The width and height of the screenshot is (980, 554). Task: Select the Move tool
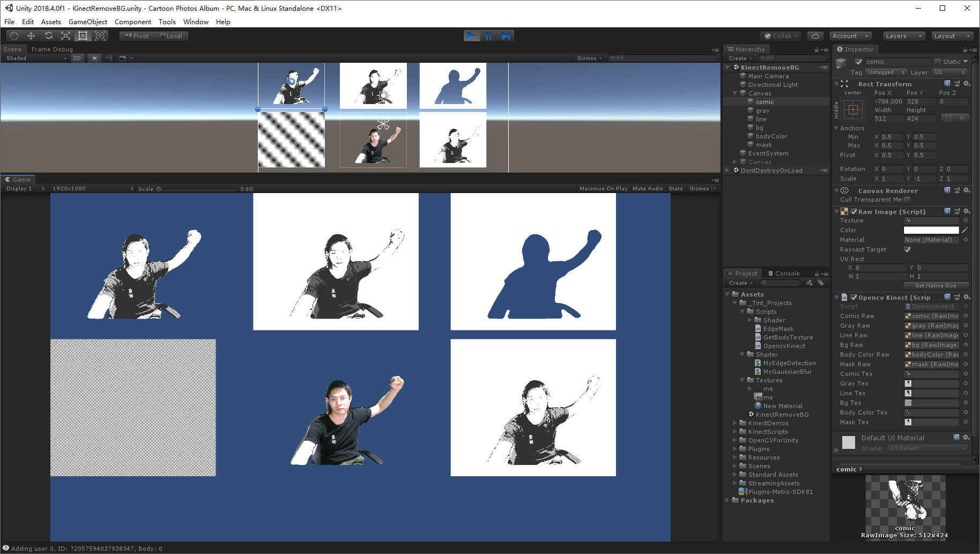pyautogui.click(x=32, y=35)
